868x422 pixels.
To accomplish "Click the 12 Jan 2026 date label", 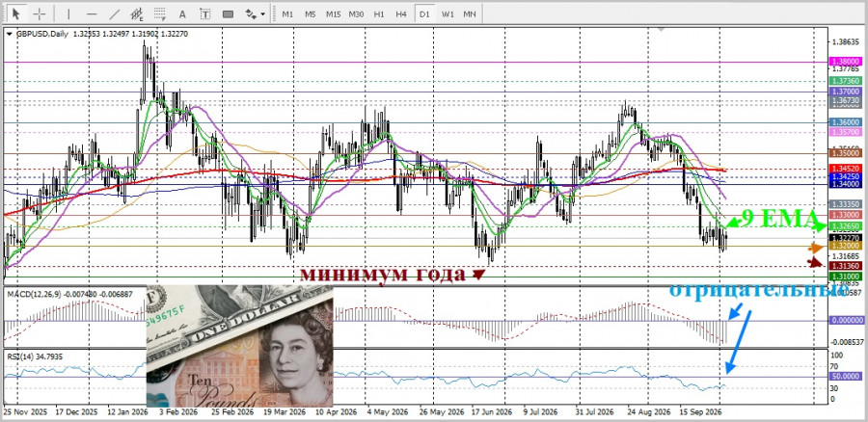I will click(127, 412).
